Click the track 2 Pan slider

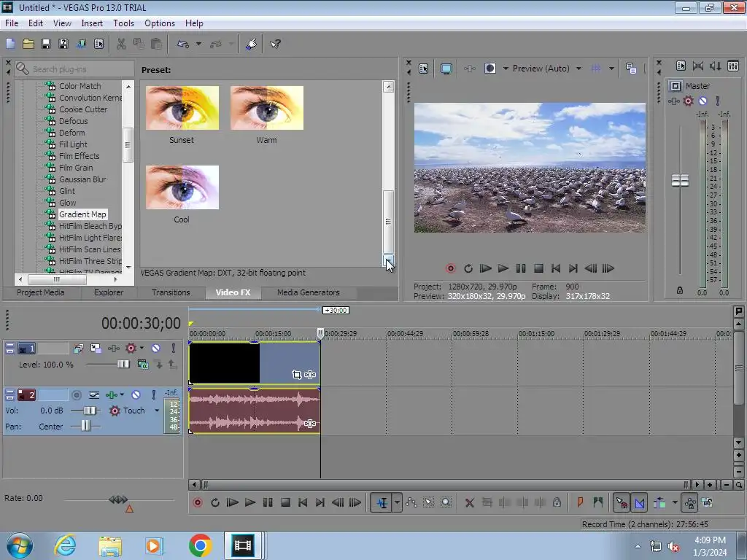point(86,426)
